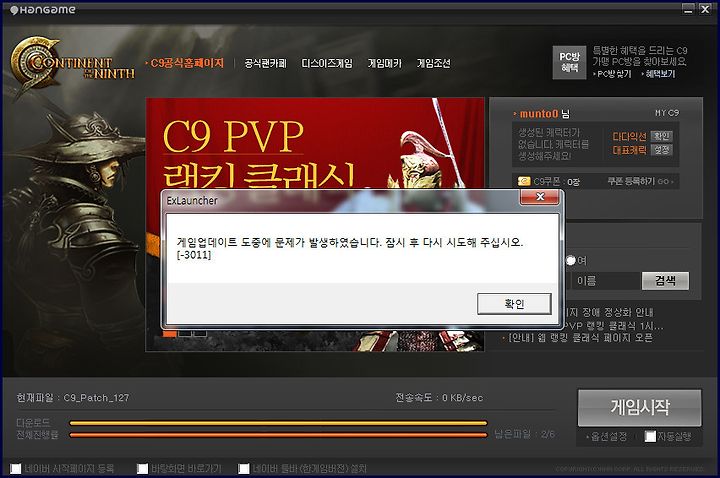The width and height of the screenshot is (720, 478).
Task: Click the error code [-3011] text
Action: (x=194, y=254)
